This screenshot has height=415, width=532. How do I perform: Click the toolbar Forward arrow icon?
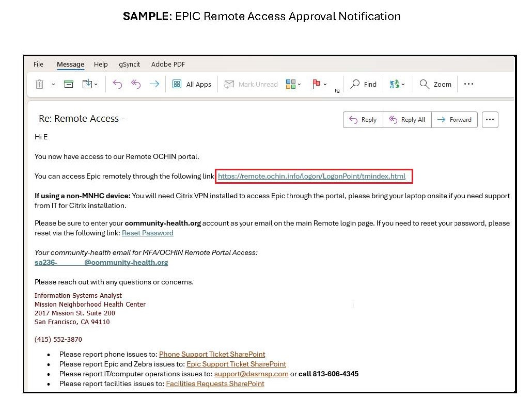[x=154, y=84]
